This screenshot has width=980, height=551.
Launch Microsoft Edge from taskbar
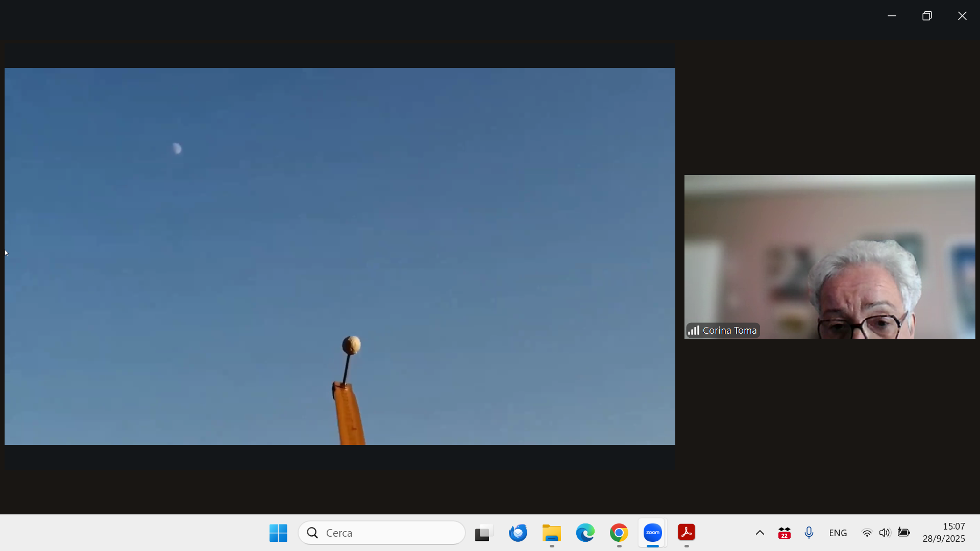coord(585,533)
